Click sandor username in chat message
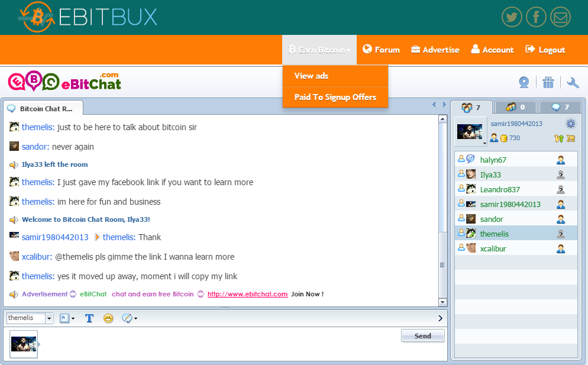The image size is (588, 365). 35,147
